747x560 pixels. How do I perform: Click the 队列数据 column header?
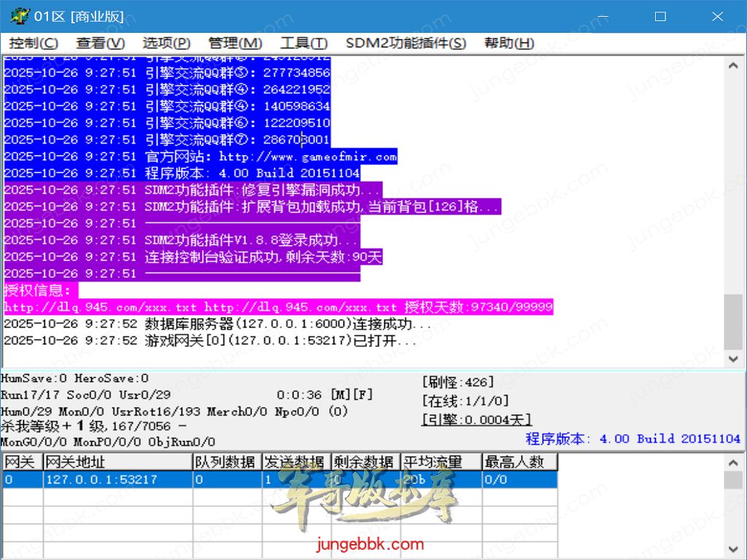(x=225, y=462)
